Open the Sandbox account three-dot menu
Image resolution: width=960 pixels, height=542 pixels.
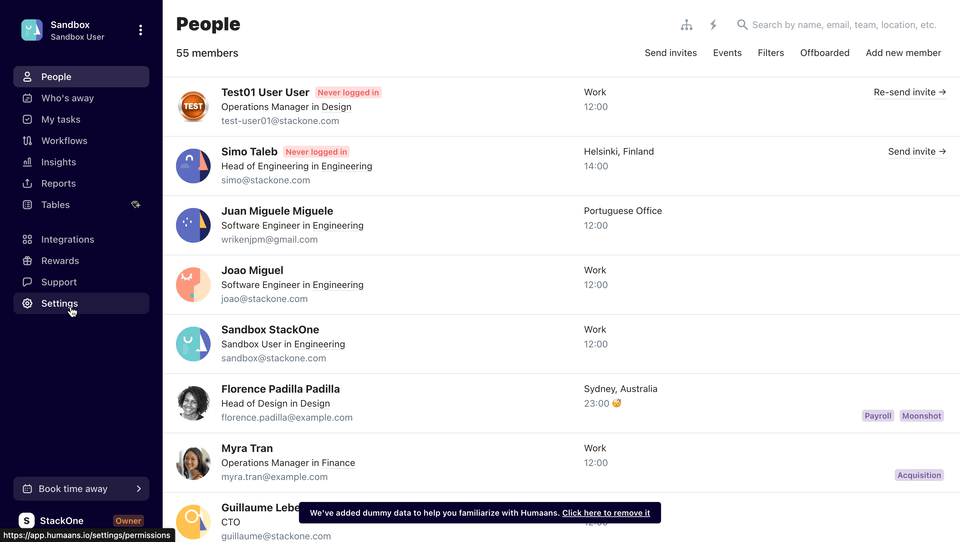click(x=140, y=30)
